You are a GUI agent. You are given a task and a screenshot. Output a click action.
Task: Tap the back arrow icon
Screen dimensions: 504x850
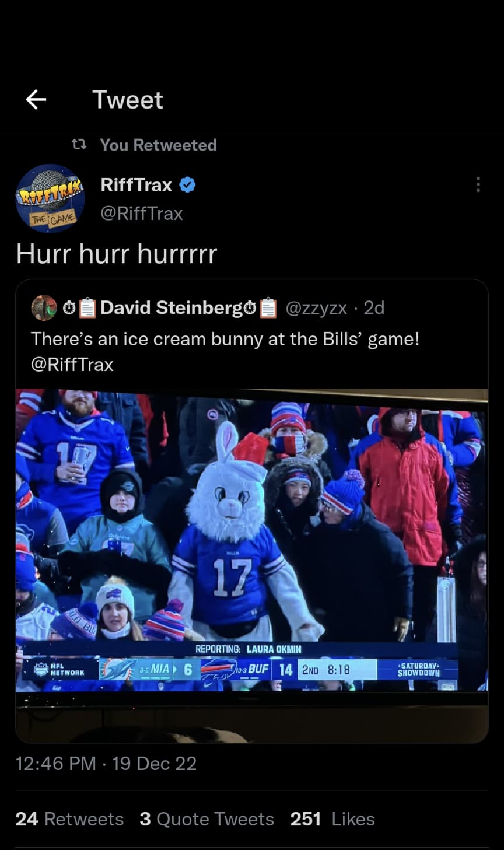(x=36, y=100)
